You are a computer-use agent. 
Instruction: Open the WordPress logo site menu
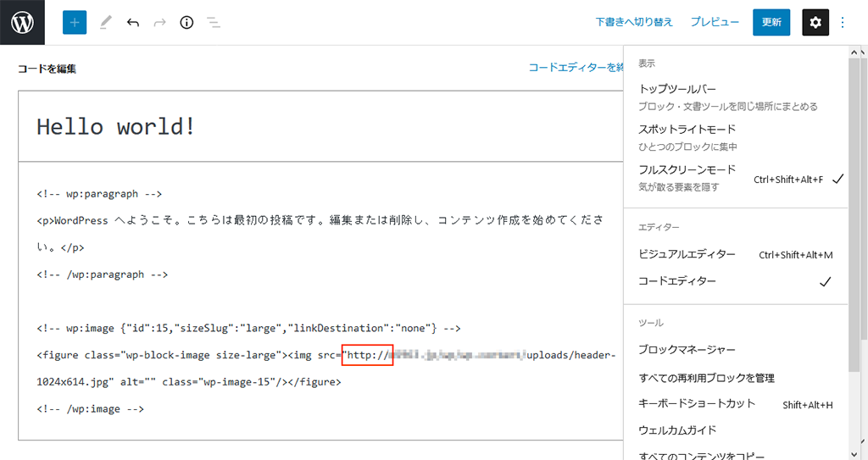tap(22, 22)
